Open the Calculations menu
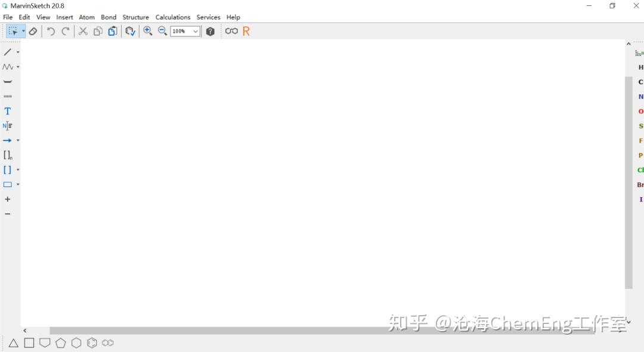Viewport: 644px width, 352px height. [x=172, y=17]
